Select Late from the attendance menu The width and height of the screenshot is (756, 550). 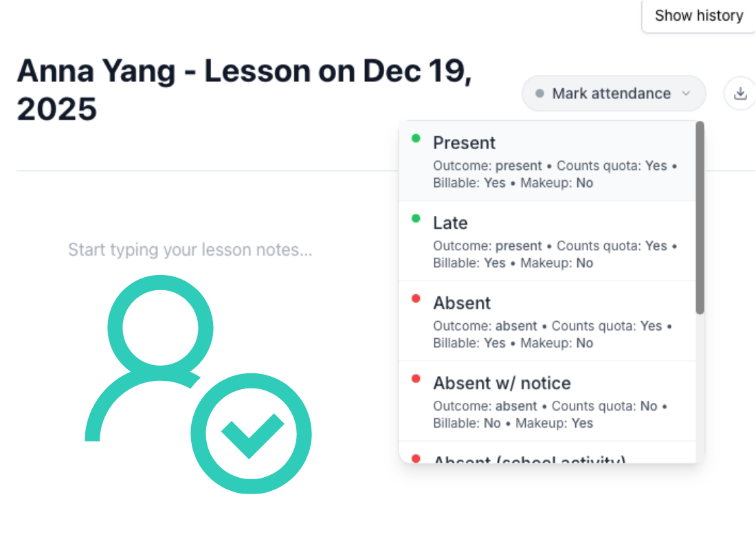pyautogui.click(x=450, y=223)
